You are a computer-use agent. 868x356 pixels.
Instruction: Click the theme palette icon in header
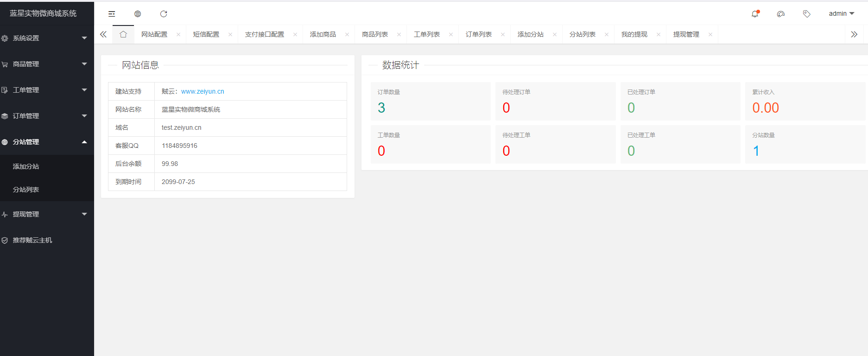point(781,14)
